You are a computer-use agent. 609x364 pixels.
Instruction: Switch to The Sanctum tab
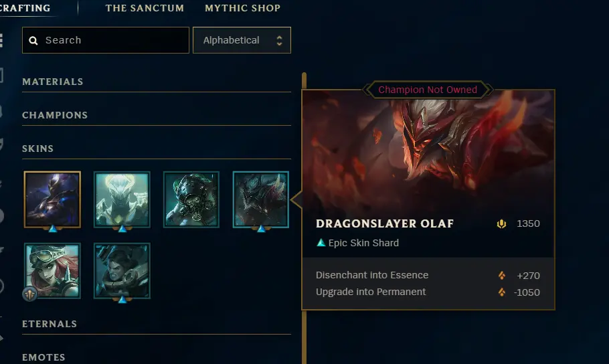145,8
